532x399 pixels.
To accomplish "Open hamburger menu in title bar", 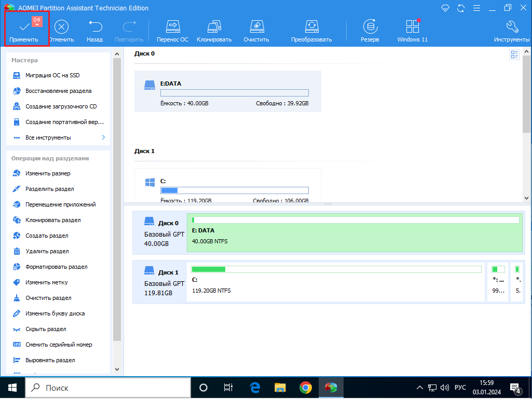I will pos(476,8).
